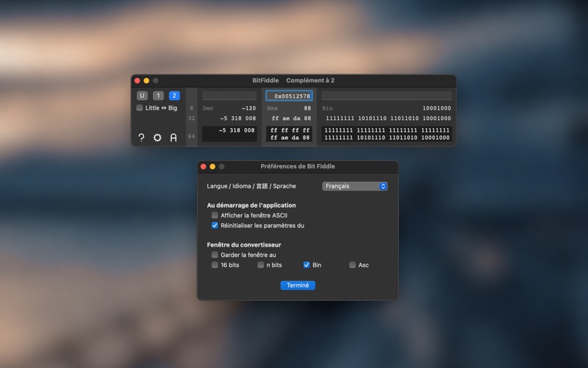Select the 32-bit binary value row
The width and height of the screenshot is (588, 368).
(388, 118)
